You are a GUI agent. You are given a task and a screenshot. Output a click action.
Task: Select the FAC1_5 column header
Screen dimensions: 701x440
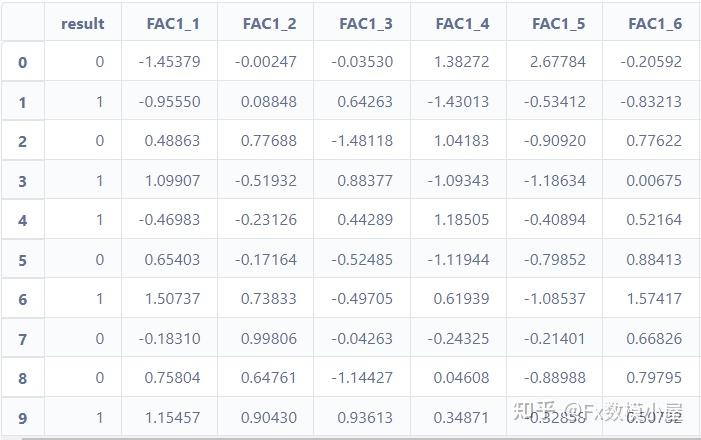[558, 23]
